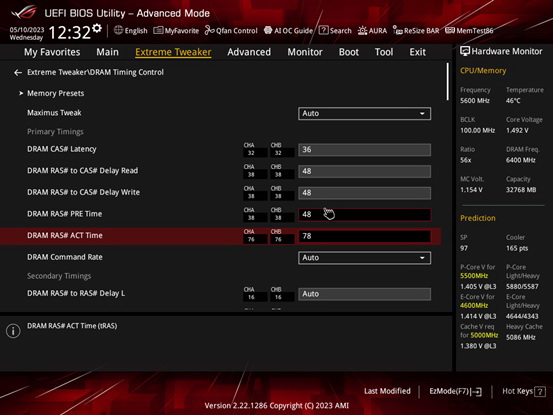553x415 pixels.
Task: Open Tool tab
Action: (384, 52)
